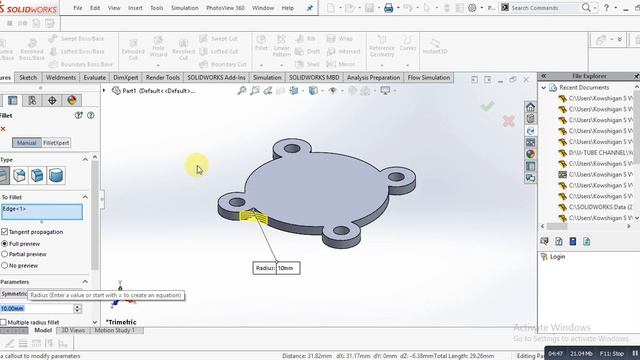The width and height of the screenshot is (640, 360).
Task: Click the Previous View icon
Action: [268, 91]
